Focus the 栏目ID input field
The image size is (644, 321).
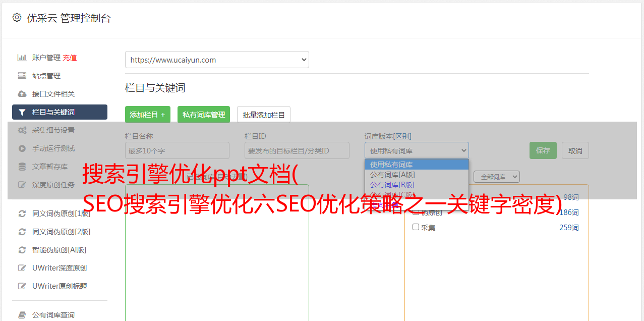(297, 150)
